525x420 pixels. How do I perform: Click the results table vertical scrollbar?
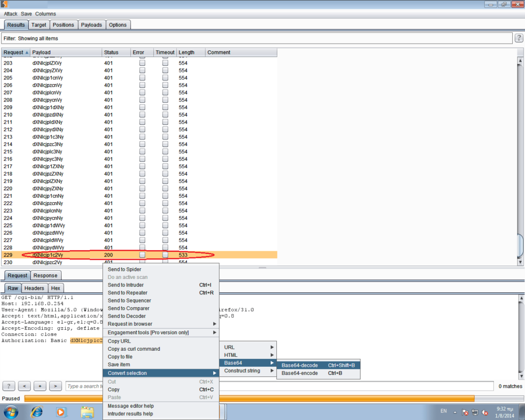click(x=520, y=161)
